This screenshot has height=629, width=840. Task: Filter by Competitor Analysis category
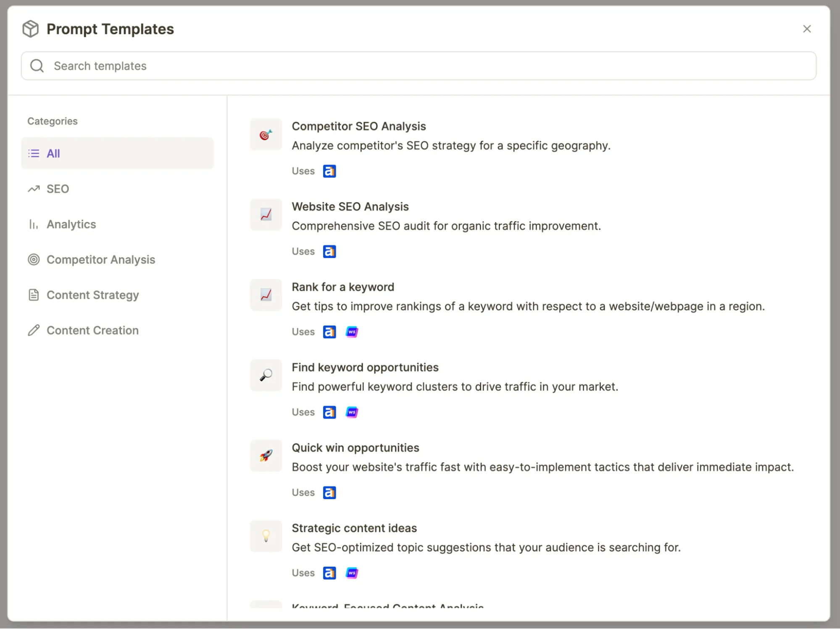click(x=100, y=260)
